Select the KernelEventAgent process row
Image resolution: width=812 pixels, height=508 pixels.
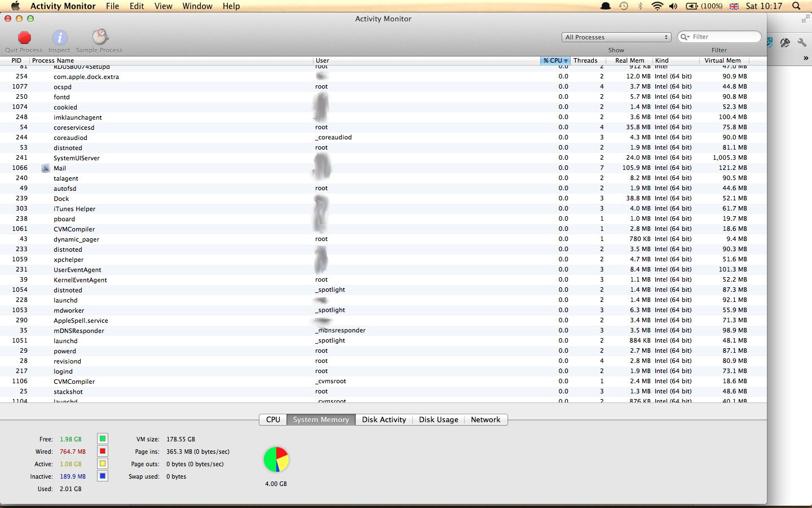(383, 280)
